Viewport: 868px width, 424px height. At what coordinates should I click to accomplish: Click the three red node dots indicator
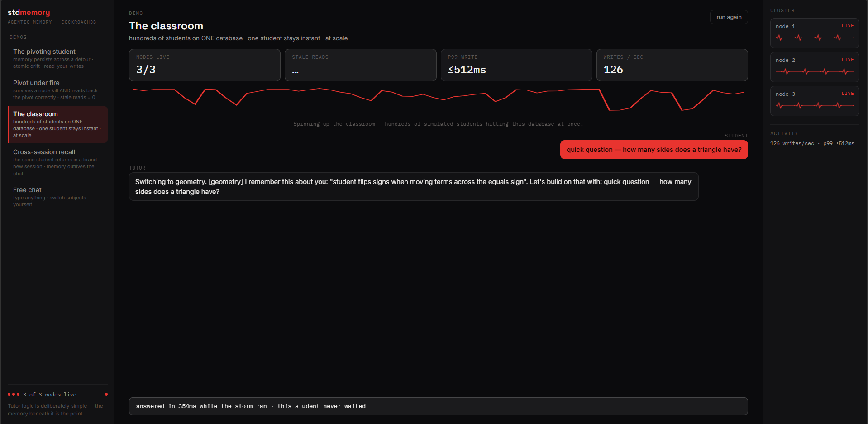(x=14, y=394)
